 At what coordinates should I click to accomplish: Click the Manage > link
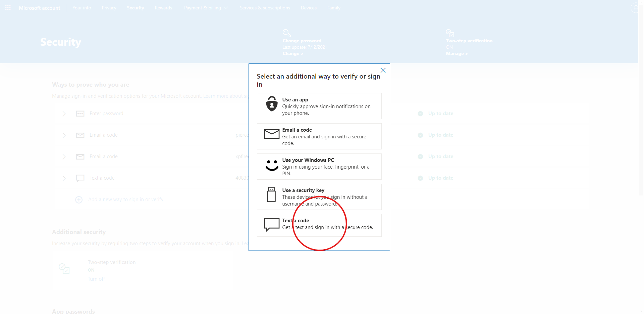(457, 54)
